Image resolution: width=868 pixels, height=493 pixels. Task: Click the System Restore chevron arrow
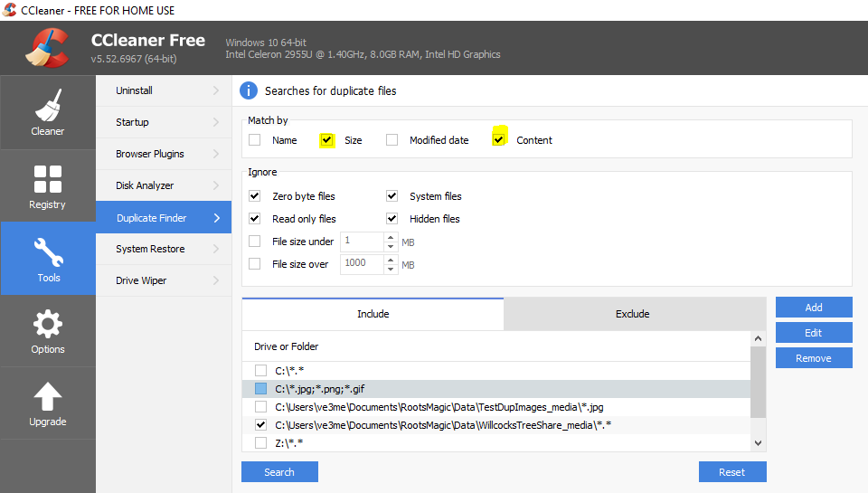(x=216, y=249)
